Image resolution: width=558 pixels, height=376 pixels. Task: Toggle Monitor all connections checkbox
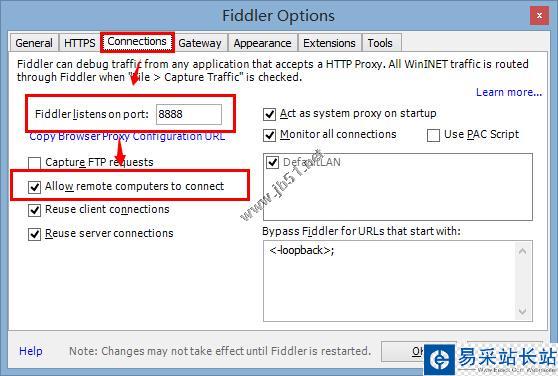click(x=269, y=135)
